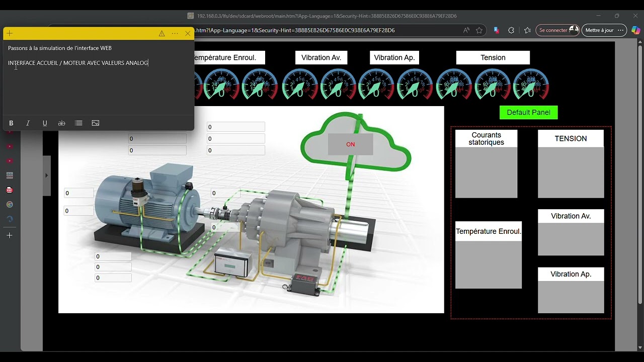The width and height of the screenshot is (644, 362).
Task: Click the Vibration Ap. right-side panel
Action: [x=571, y=291]
